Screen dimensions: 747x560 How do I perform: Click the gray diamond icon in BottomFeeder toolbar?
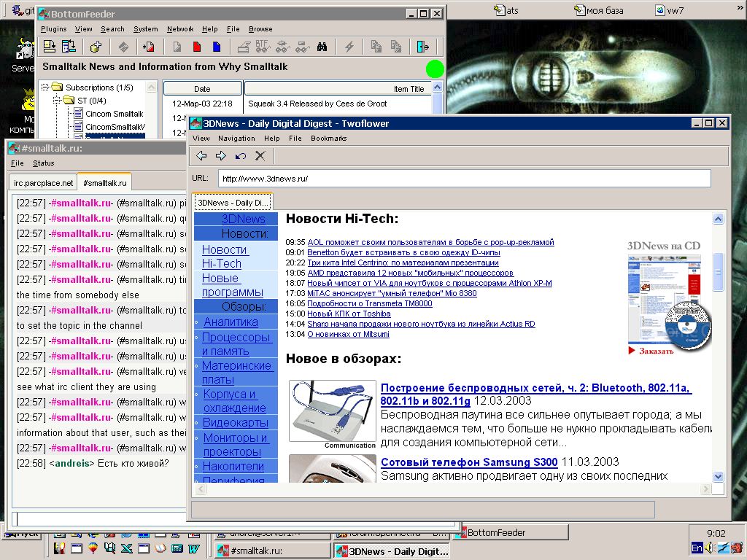123,46
